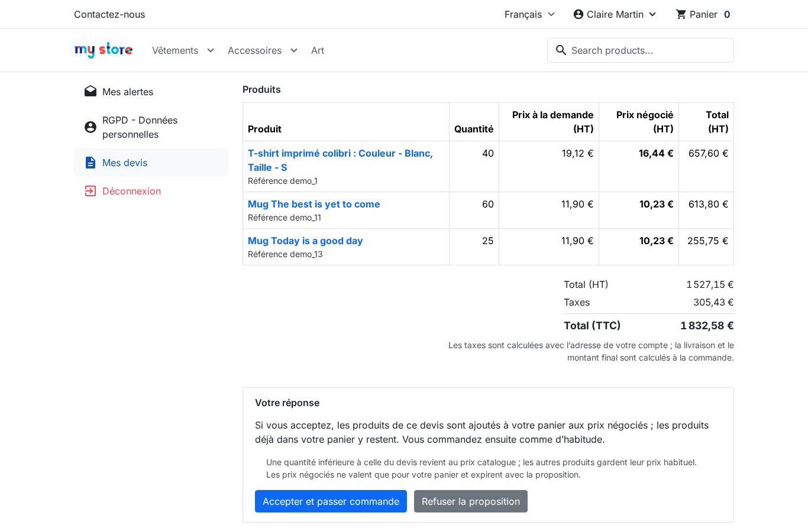This screenshot has width=808, height=532.
Task: Click Déconnexion to log out
Action: click(151, 191)
